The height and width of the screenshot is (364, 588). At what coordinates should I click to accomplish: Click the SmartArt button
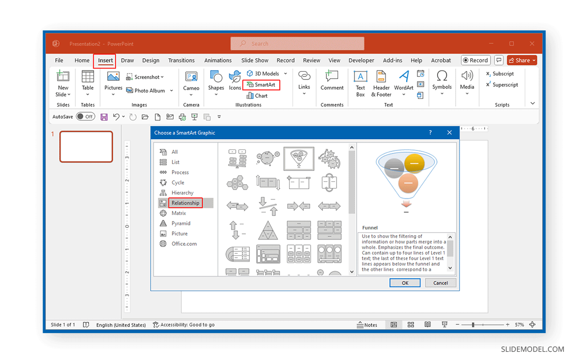pyautogui.click(x=261, y=85)
